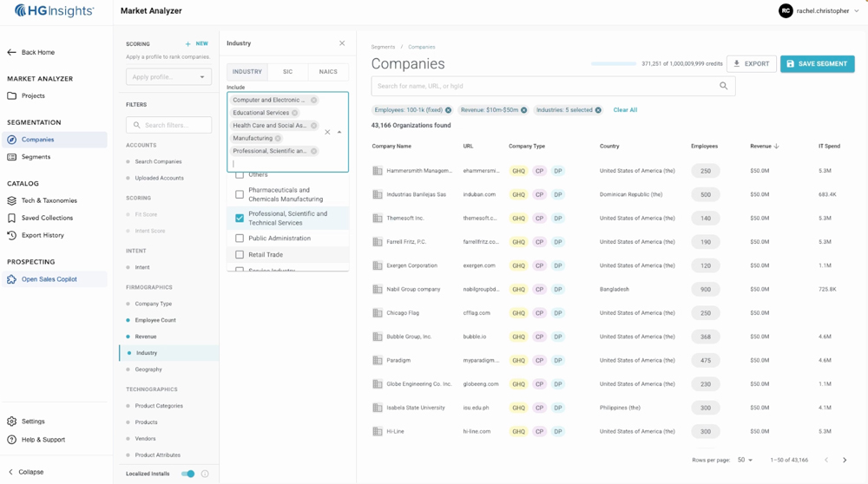
Task: Sort by the Revenue column arrow
Action: click(x=777, y=146)
